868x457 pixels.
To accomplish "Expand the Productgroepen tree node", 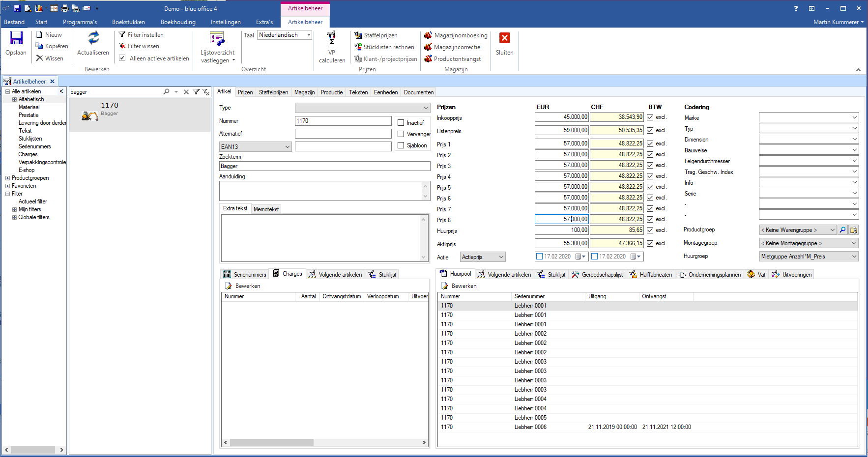I will (x=7, y=178).
